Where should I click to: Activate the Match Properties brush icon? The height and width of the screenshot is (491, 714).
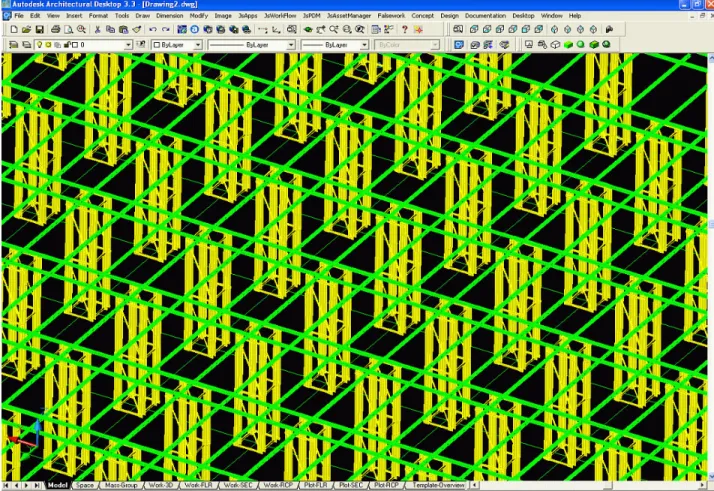tap(137, 30)
